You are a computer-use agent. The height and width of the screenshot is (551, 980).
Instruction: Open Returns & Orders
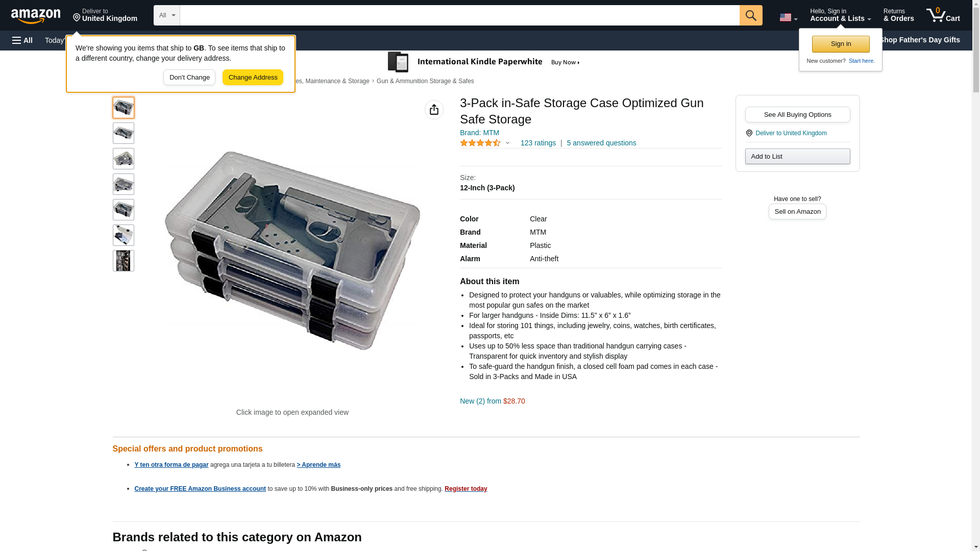pyautogui.click(x=898, y=15)
